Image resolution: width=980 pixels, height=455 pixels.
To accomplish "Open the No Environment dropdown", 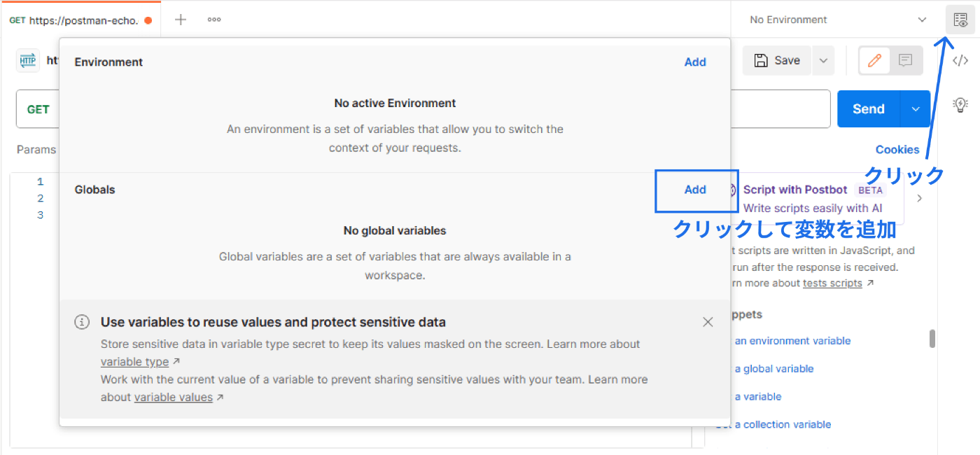I will click(837, 20).
